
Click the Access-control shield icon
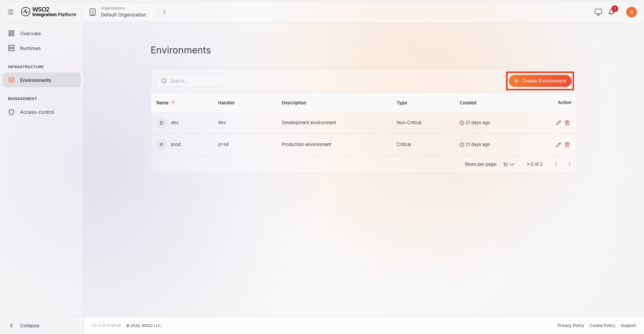[11, 112]
